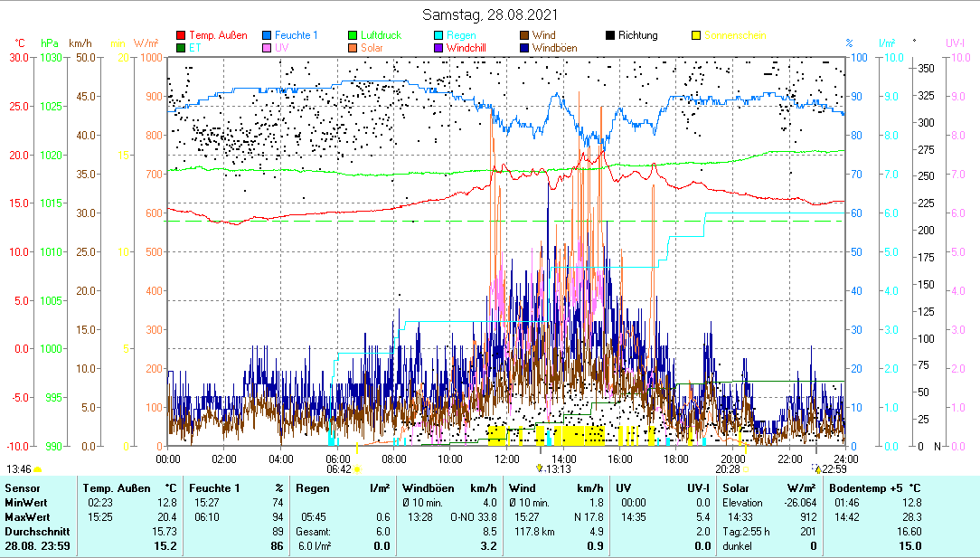This screenshot has width=980, height=558.
Task: Click the chart title Samstag, 28.08.2021
Action: (490, 14)
